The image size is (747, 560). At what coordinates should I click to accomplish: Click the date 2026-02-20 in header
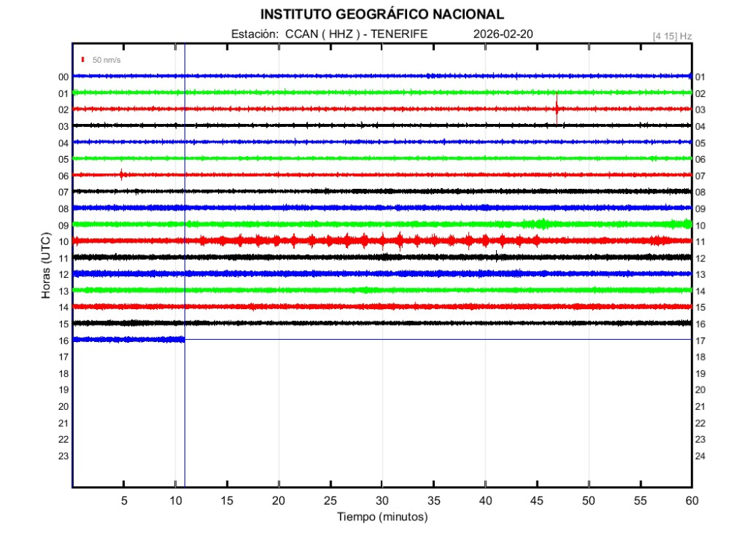pyautogui.click(x=503, y=34)
